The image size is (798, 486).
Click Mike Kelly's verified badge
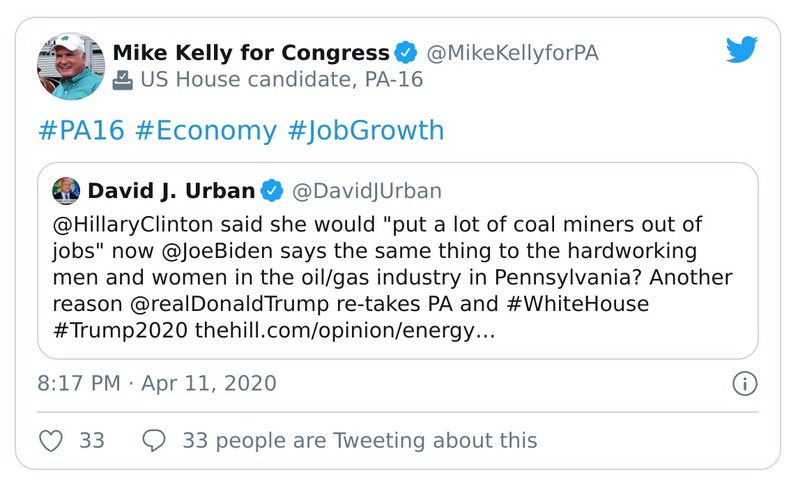(x=405, y=52)
